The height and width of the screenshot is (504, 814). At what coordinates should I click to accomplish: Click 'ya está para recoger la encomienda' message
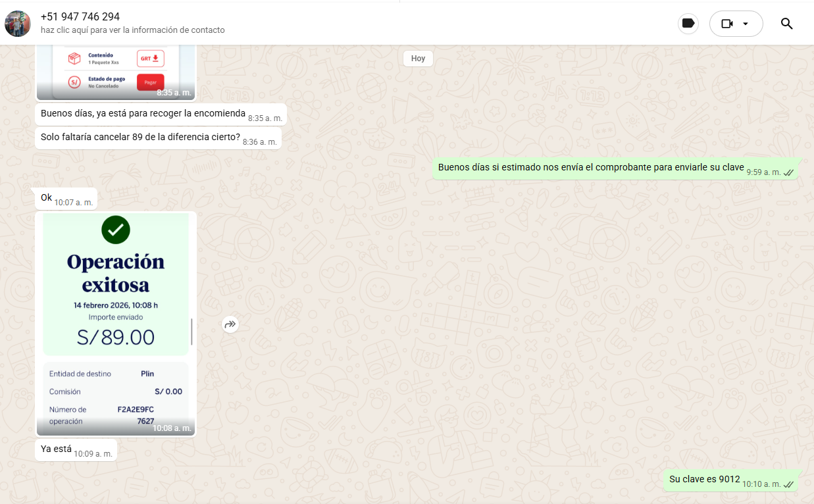(143, 113)
